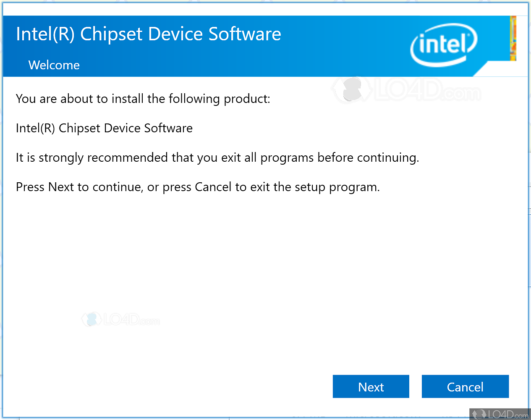The height and width of the screenshot is (420, 531).
Task: Click the product name line in the body text
Action: pos(104,128)
